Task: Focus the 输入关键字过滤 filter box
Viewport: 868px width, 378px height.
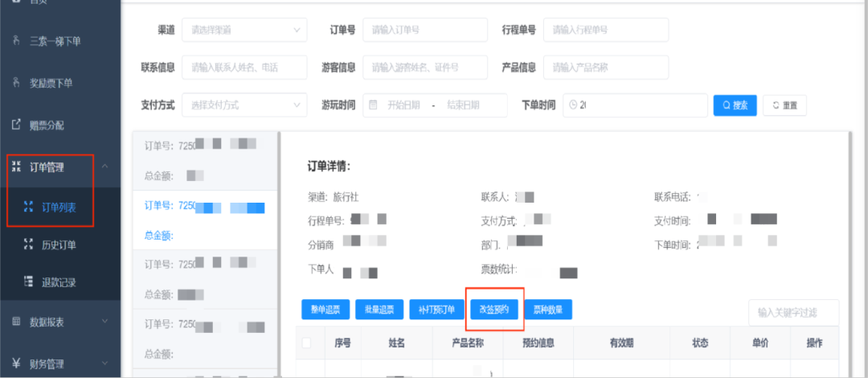Action: tap(794, 313)
